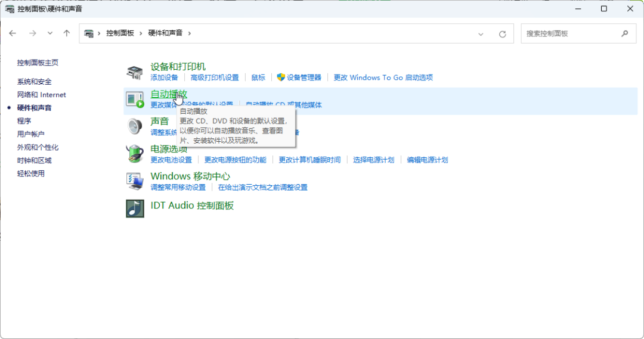Click the 调整常用移动设置 link
This screenshot has width=644, height=339.
178,188
